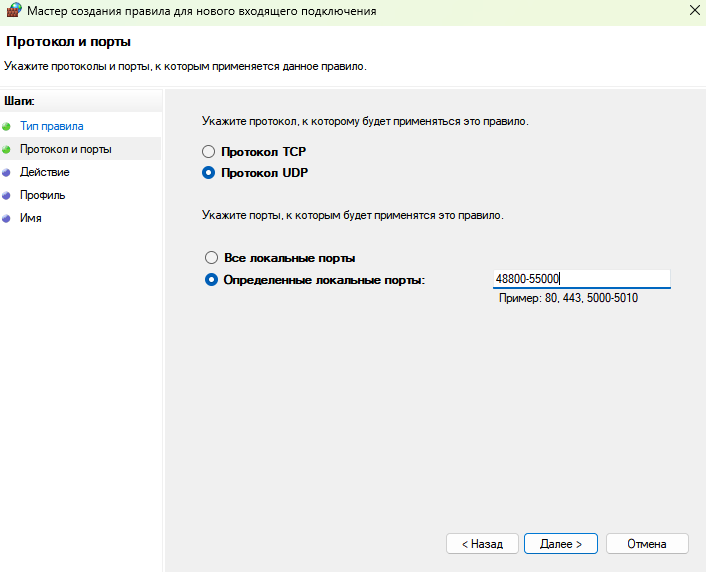Click purple bullet beside Действие
The height and width of the screenshot is (572, 706).
point(6,173)
